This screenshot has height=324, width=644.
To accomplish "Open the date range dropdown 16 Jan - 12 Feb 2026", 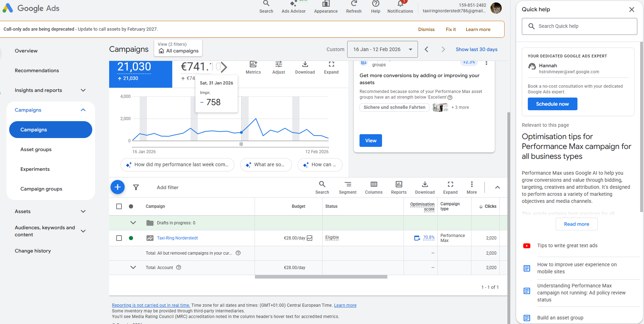I will [x=382, y=49].
